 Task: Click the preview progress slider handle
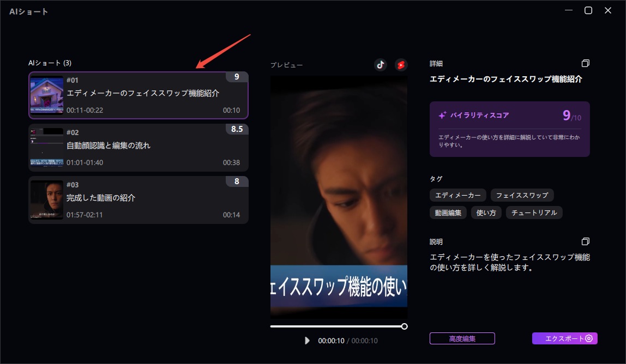[404, 326]
